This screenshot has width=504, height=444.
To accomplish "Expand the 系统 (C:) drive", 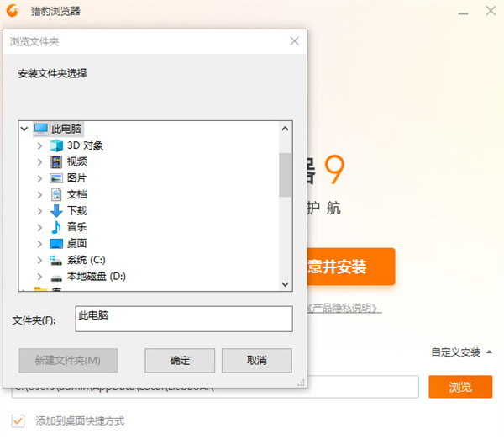I will [x=39, y=260].
